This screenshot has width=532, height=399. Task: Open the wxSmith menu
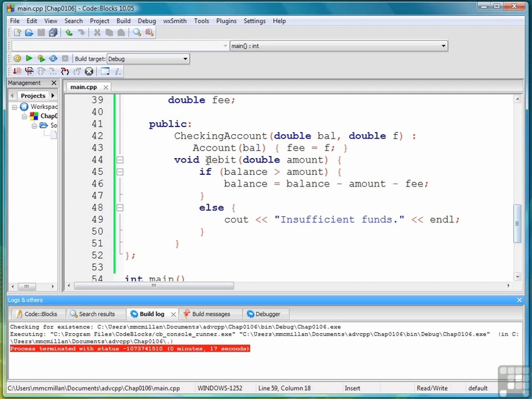click(175, 21)
